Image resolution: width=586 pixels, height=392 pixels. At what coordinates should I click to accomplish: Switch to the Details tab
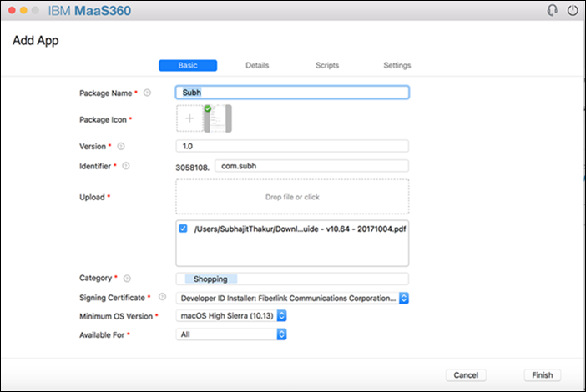point(257,65)
